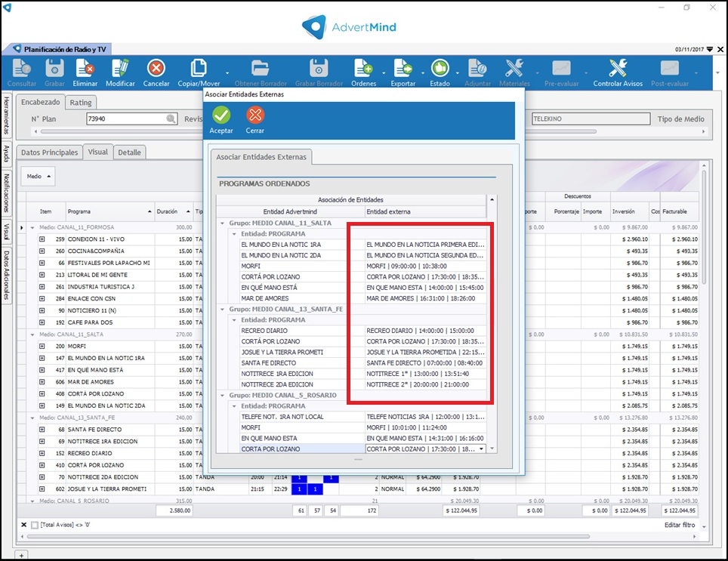Select MORFI 09:00:00 external entity cell

pos(425,266)
